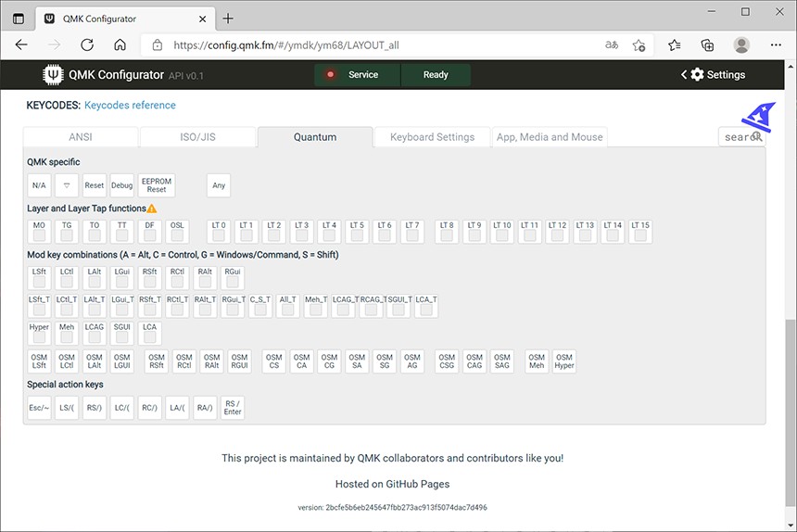Click the QMK Configurator logo icon
The height and width of the screenshot is (532, 797).
coord(53,75)
